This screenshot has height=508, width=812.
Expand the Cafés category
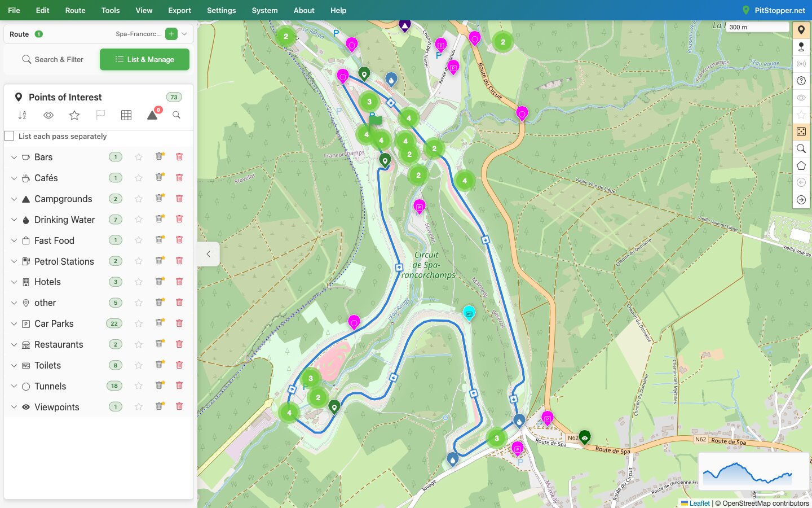pyautogui.click(x=14, y=178)
